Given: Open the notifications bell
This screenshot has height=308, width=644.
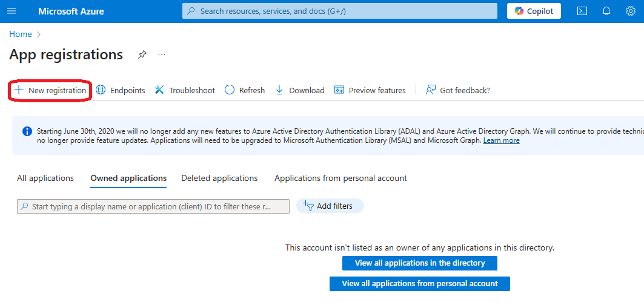Looking at the screenshot, I should point(606,11).
